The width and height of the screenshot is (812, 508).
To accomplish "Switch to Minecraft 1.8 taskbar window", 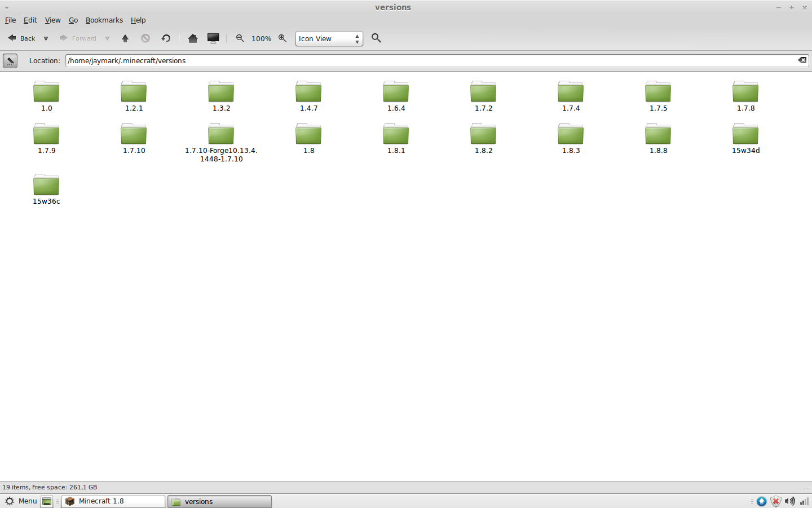I will [x=113, y=501].
